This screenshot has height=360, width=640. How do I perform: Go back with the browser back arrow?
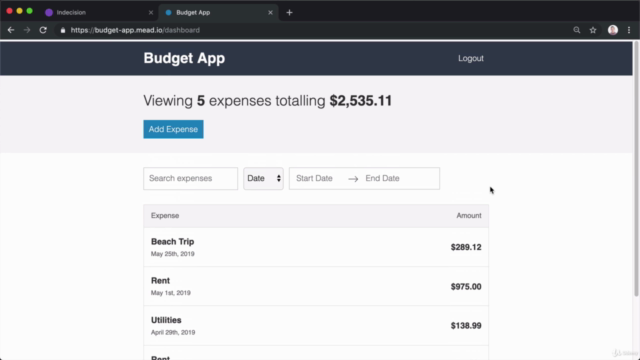point(11,30)
